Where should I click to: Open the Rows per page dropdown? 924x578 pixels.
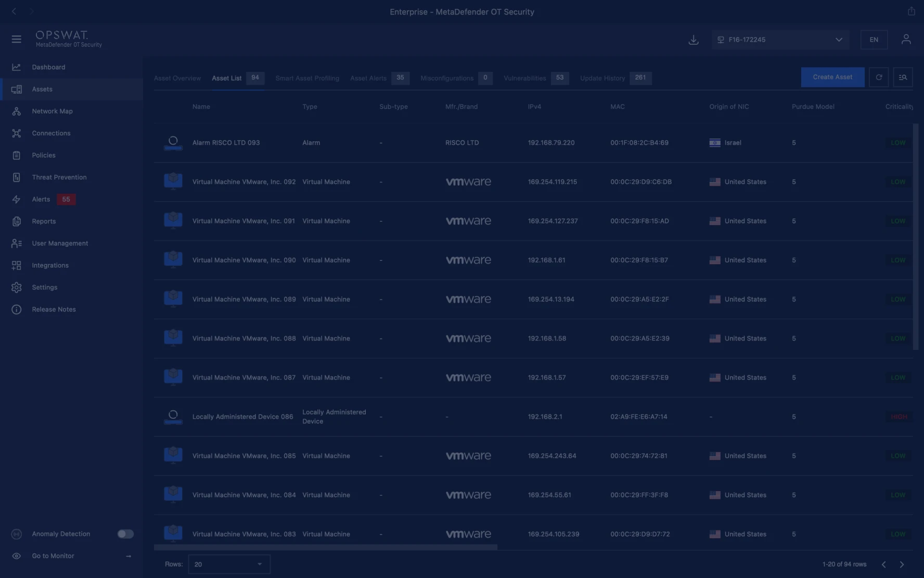point(228,564)
